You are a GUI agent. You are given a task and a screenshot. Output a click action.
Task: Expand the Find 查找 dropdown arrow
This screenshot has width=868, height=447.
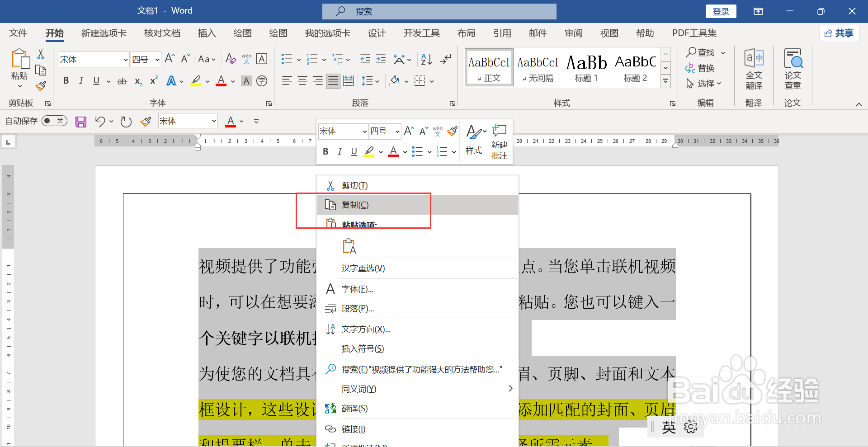[723, 53]
